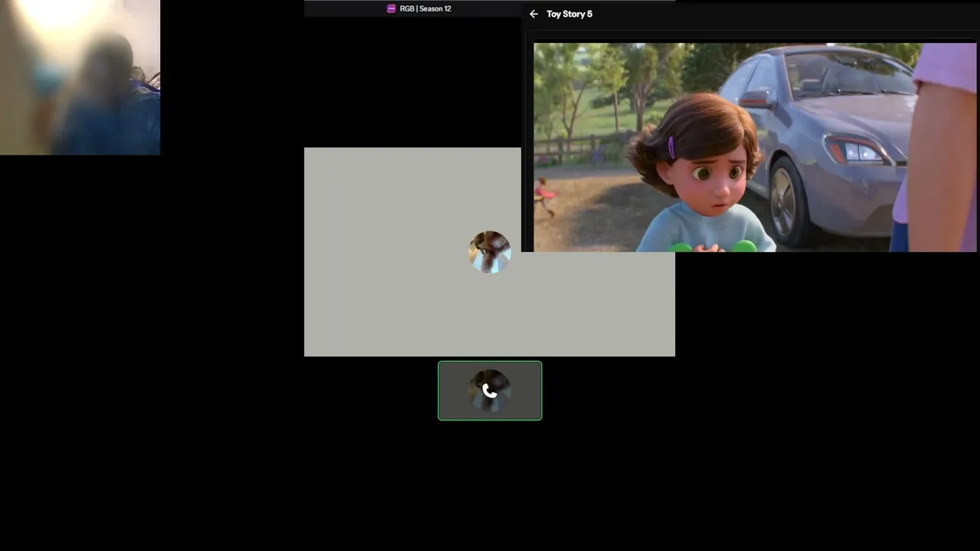Image resolution: width=980 pixels, height=551 pixels.
Task: Go back using the arrow beside Toy Story 5
Action: 534,14
